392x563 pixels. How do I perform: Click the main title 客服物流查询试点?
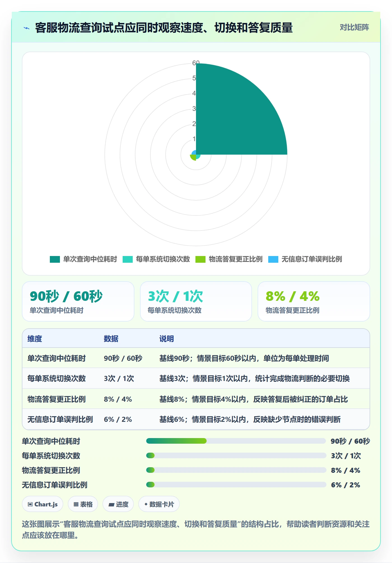(164, 28)
